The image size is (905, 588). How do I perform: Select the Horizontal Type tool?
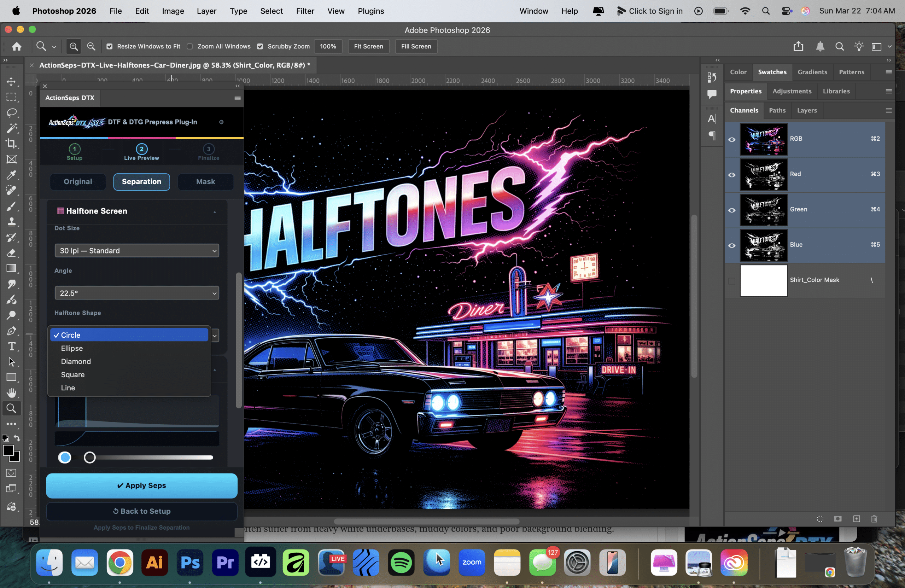tap(11, 346)
